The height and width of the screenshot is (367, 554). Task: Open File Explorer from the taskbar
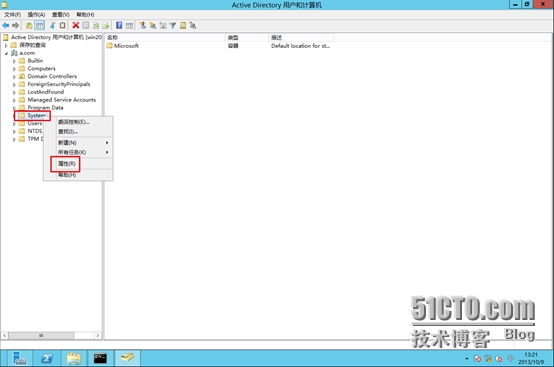coord(73,358)
